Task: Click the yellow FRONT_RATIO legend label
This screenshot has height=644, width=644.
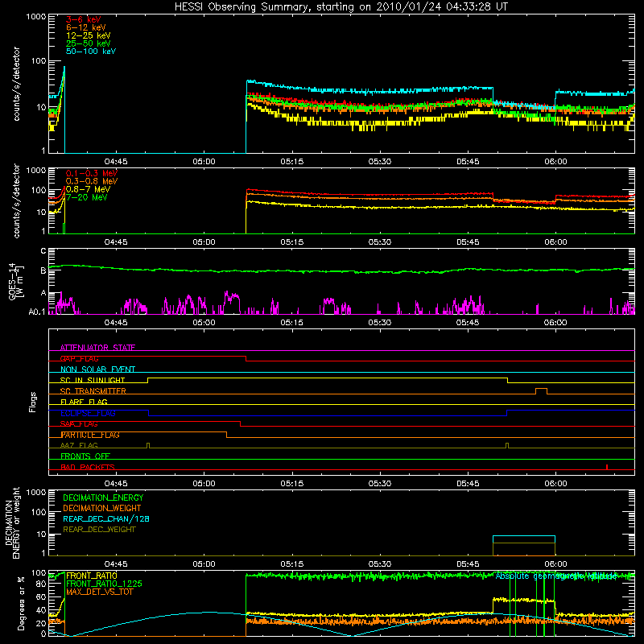Action: (92, 576)
